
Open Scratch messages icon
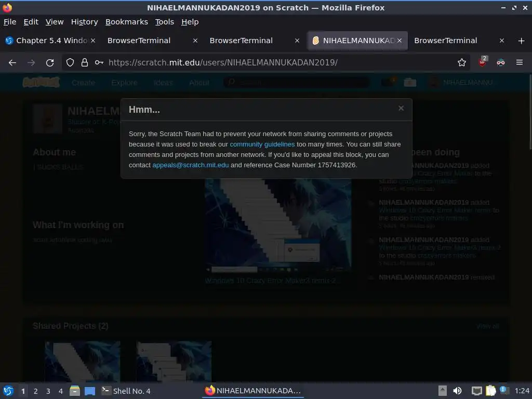[x=389, y=82]
